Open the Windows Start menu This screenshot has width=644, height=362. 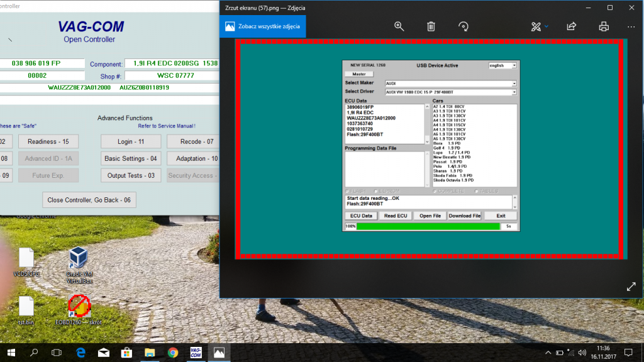11,353
